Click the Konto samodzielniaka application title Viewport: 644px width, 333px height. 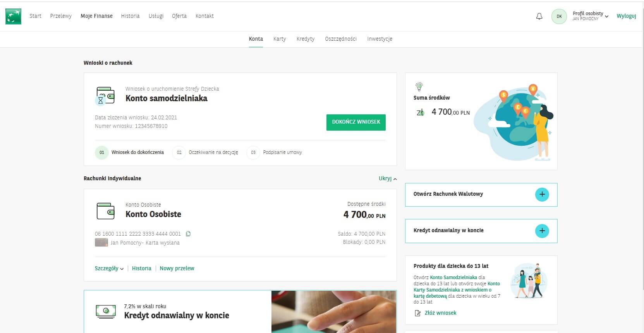point(167,98)
